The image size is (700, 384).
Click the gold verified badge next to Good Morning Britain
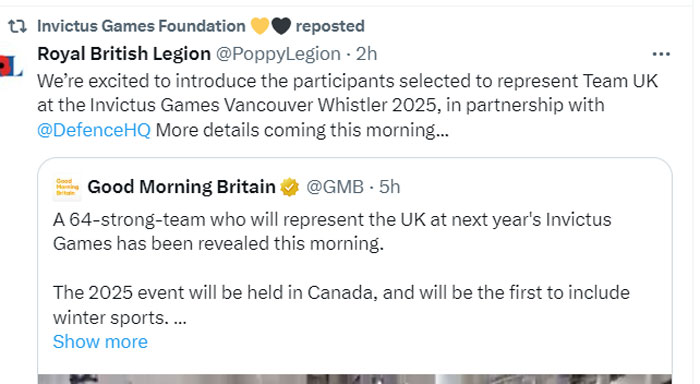tap(290, 187)
